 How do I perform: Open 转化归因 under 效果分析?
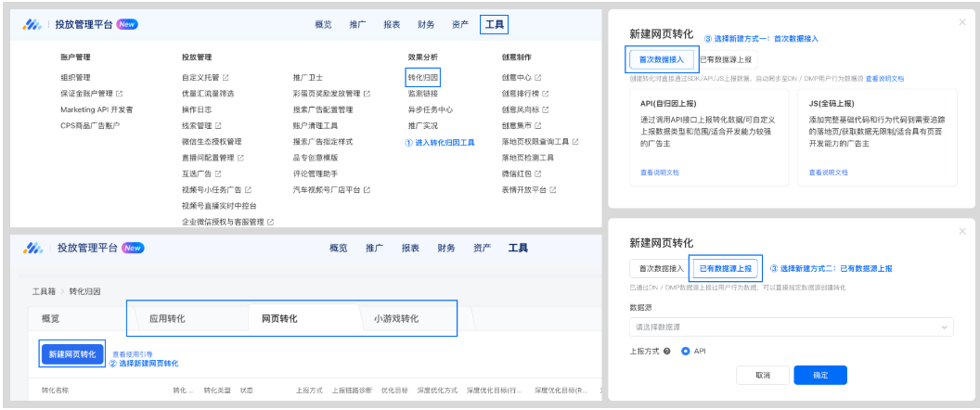[423, 78]
